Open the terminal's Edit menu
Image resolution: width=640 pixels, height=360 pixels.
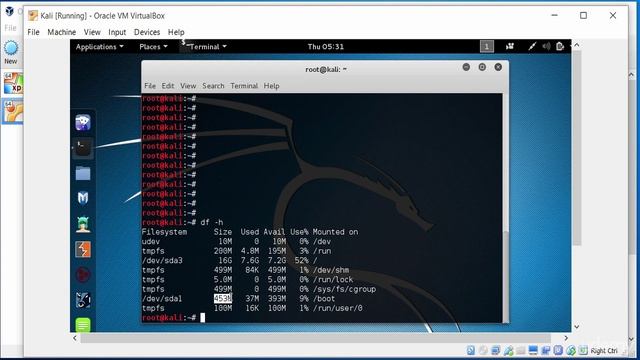[168, 86]
